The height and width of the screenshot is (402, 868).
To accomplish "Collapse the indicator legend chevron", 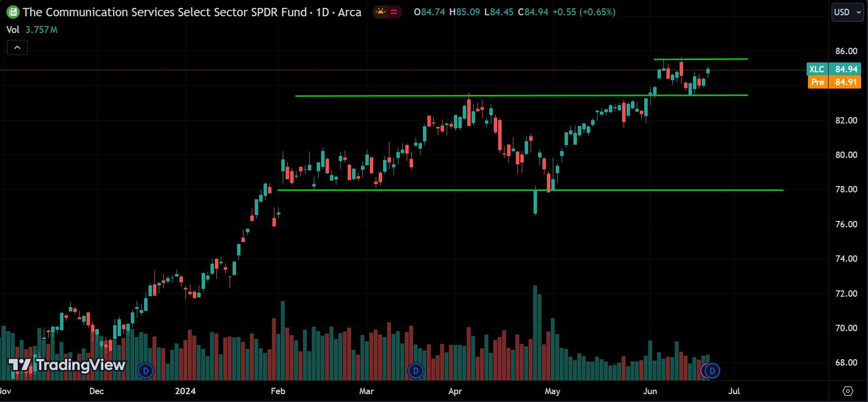I will click(17, 48).
